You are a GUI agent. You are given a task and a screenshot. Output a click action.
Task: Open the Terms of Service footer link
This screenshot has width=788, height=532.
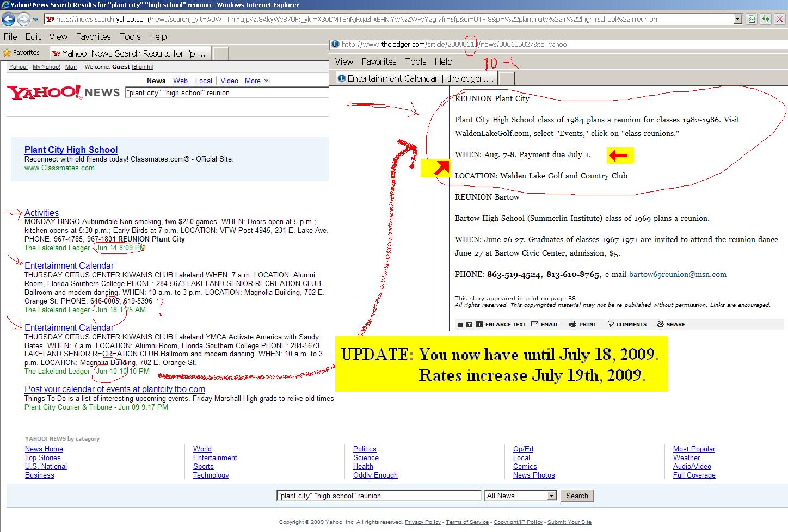coord(467,522)
